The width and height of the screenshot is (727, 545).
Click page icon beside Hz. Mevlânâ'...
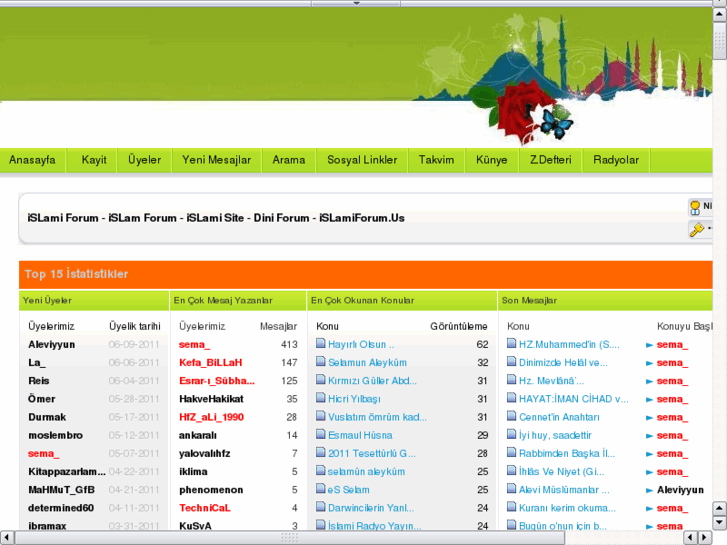511,379
